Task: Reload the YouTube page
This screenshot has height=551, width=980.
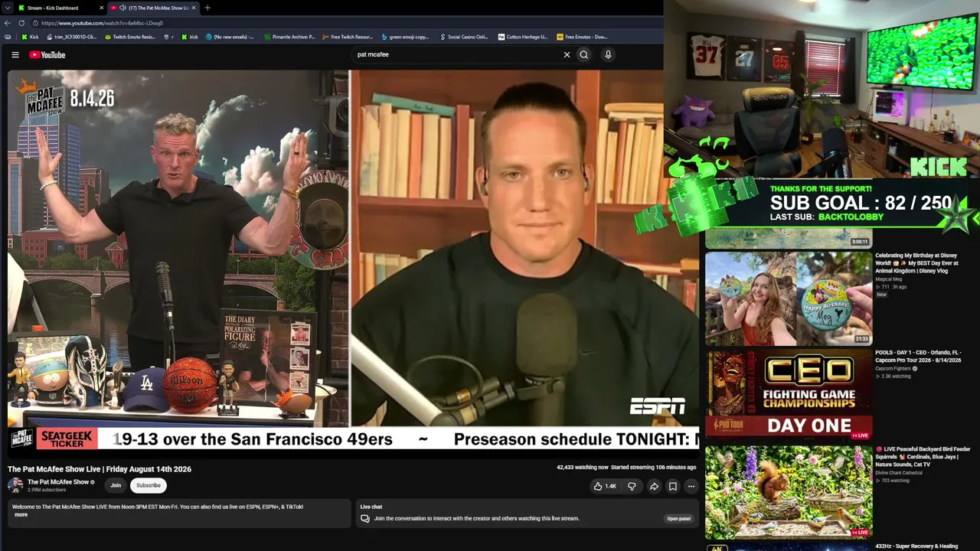Action: point(21,23)
